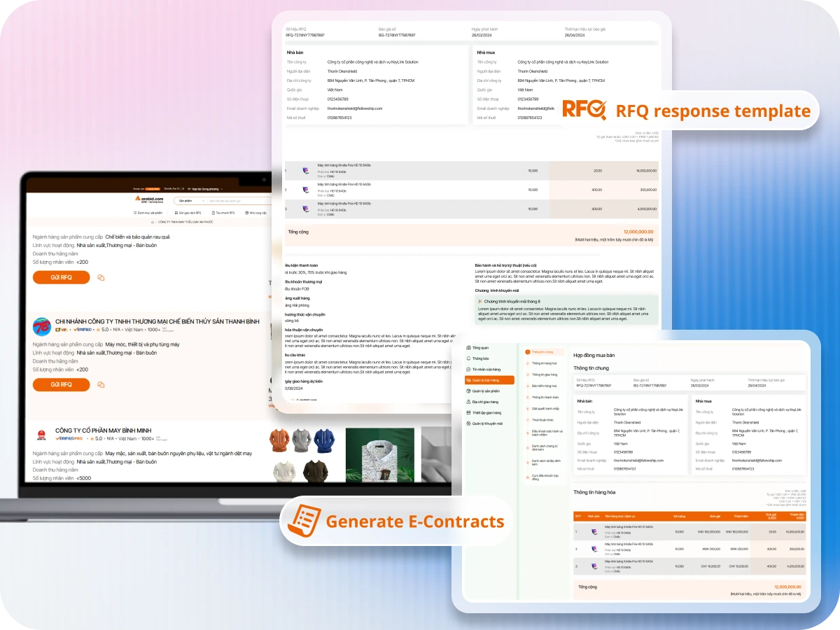Click the arobid.com logo
The image size is (840, 630).
148,199
